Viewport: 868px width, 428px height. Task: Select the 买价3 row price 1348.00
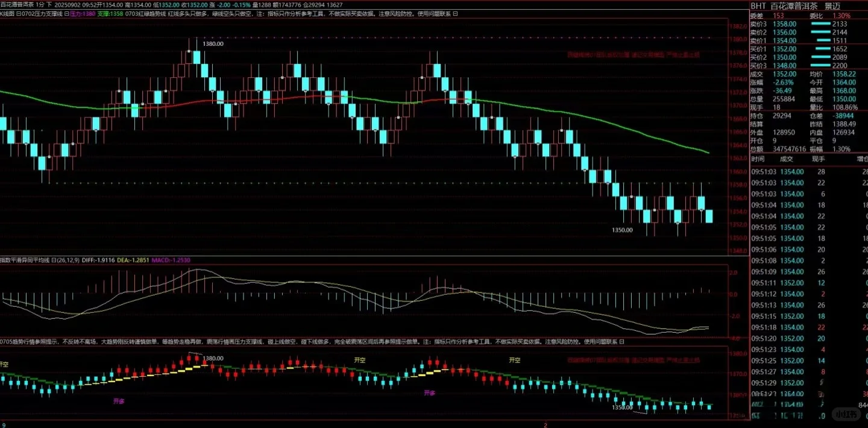coord(784,66)
